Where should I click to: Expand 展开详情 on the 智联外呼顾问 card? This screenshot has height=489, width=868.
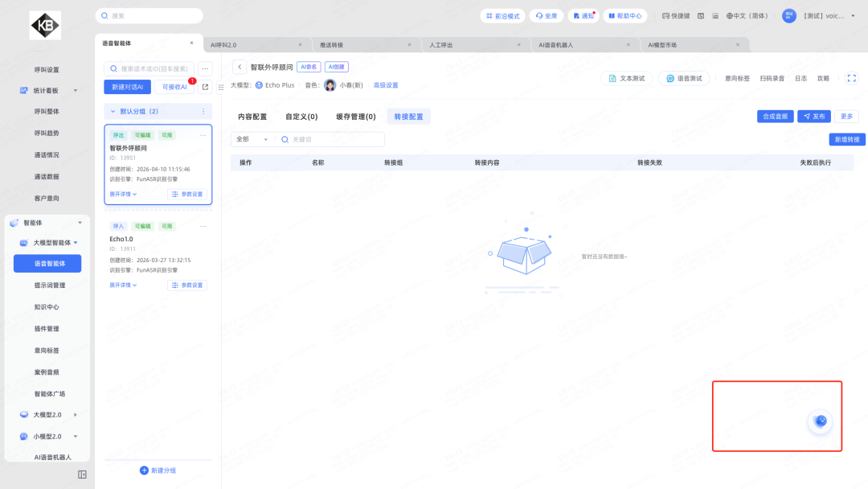(123, 194)
